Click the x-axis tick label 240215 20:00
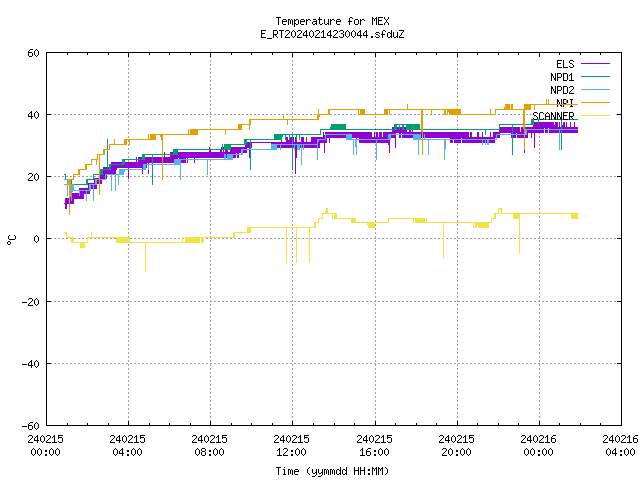 456,446
